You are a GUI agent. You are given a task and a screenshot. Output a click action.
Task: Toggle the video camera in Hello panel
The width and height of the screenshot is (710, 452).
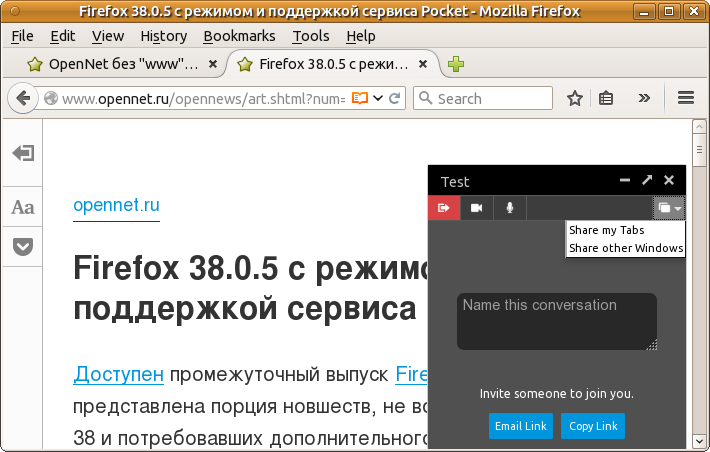click(477, 208)
